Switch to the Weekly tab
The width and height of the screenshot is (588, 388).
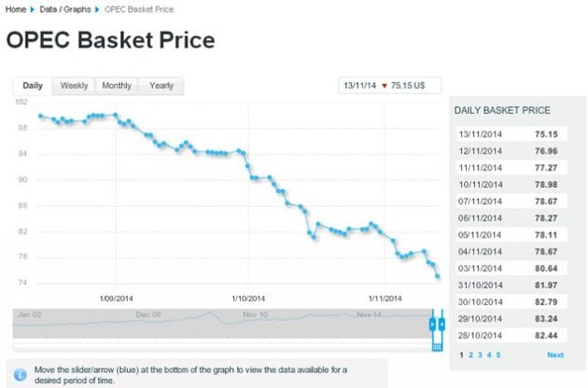point(74,86)
